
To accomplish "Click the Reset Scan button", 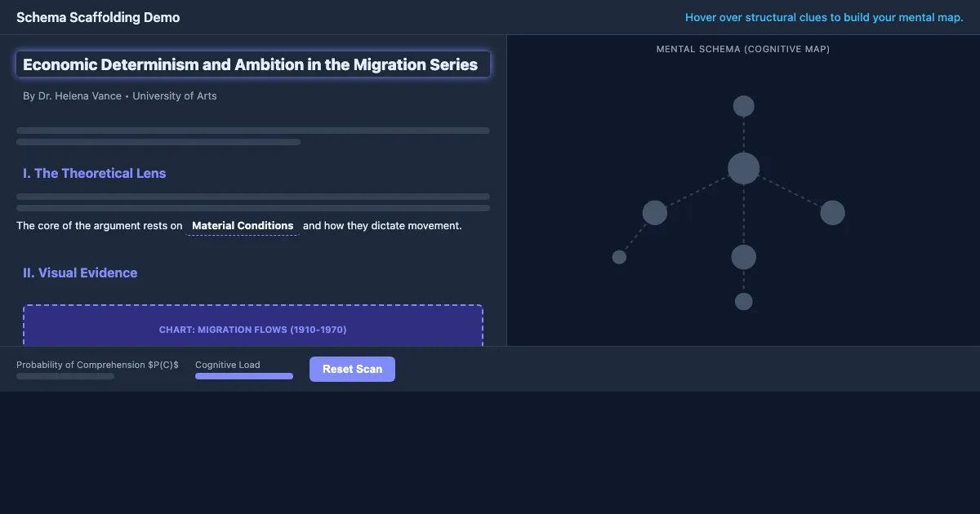I will 352,369.
